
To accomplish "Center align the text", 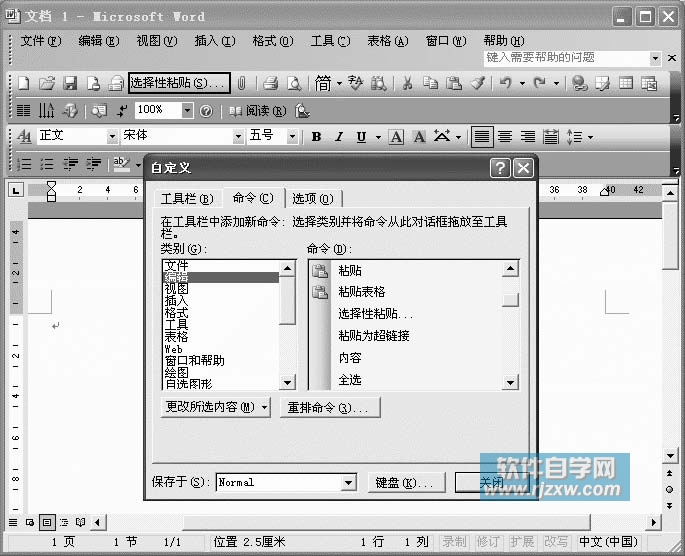I will (x=505, y=137).
